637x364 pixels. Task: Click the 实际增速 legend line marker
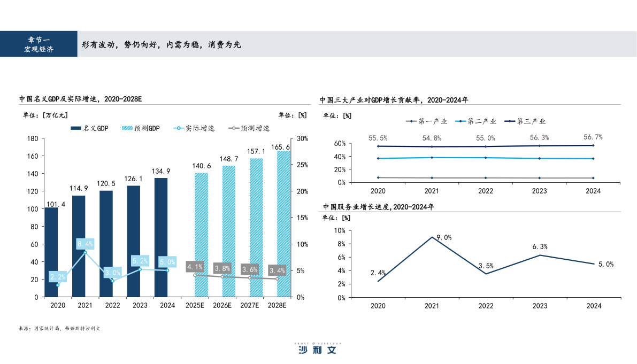pos(179,128)
